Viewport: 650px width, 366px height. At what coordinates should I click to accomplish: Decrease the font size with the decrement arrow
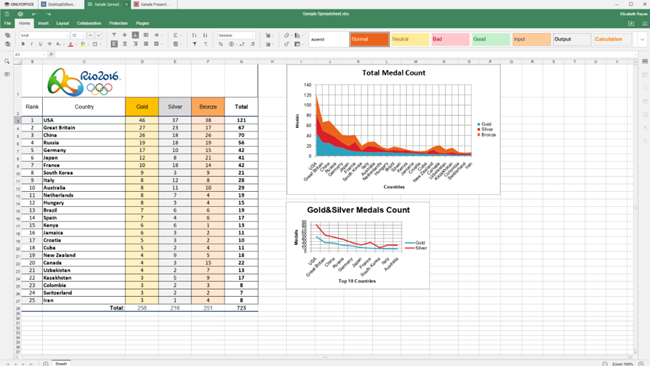point(99,35)
